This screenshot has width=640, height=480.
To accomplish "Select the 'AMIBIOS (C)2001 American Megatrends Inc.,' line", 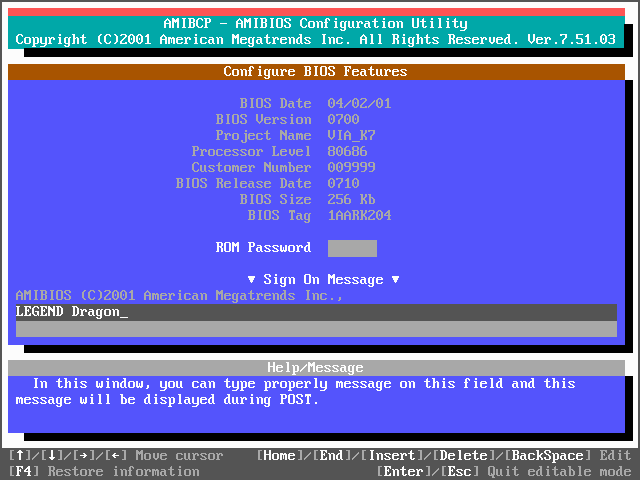I will pyautogui.click(x=179, y=296).
